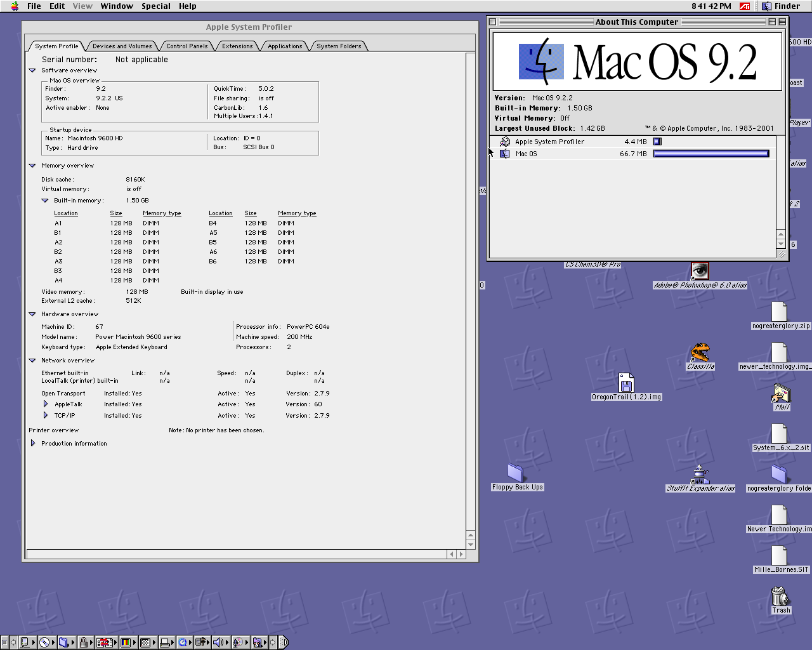Collapse the Software overview section
812x650 pixels.
click(x=32, y=70)
